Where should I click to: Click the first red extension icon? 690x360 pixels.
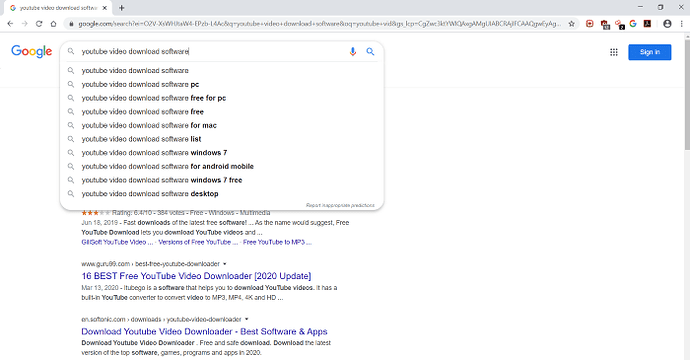590,24
